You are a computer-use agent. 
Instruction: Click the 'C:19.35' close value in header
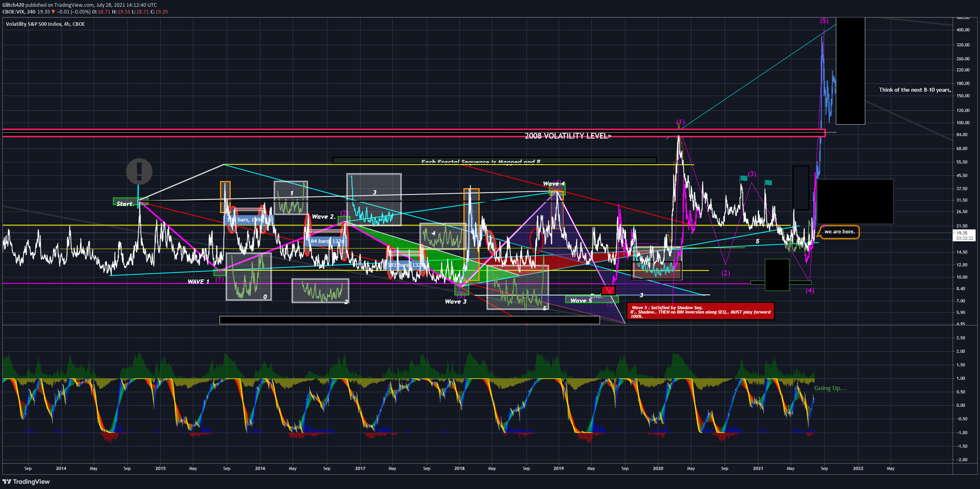(x=159, y=12)
